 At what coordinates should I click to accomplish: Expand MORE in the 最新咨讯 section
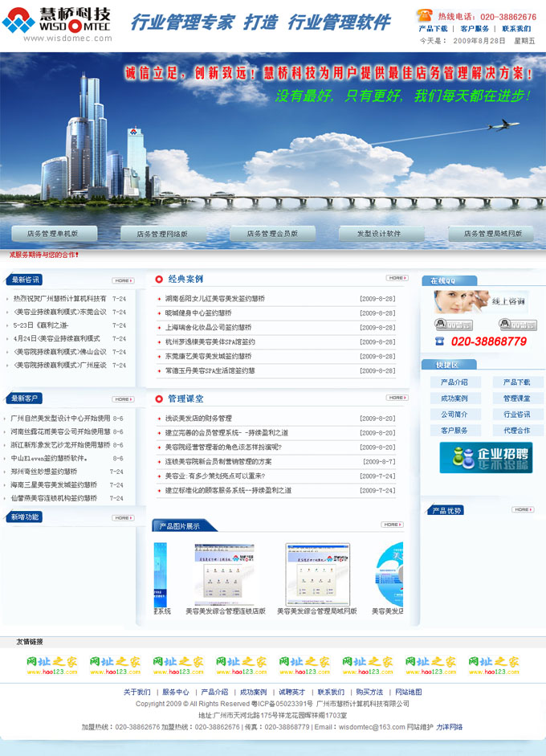(123, 280)
